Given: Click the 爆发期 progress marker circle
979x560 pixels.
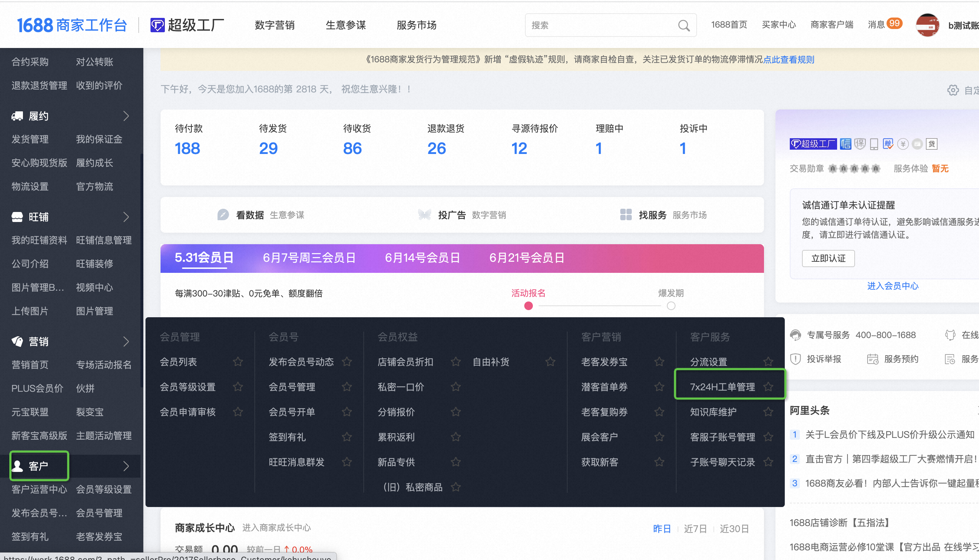Looking at the screenshot, I should 671,306.
